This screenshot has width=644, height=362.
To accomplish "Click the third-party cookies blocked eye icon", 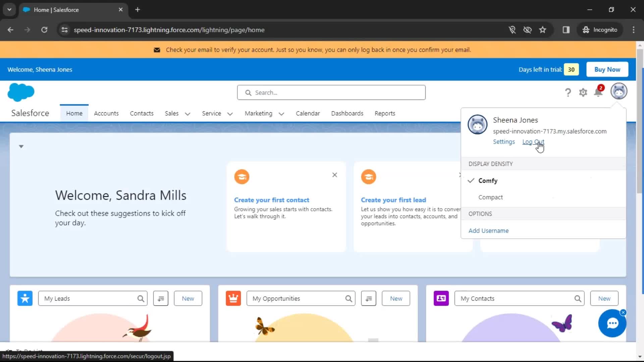I will 527,30.
